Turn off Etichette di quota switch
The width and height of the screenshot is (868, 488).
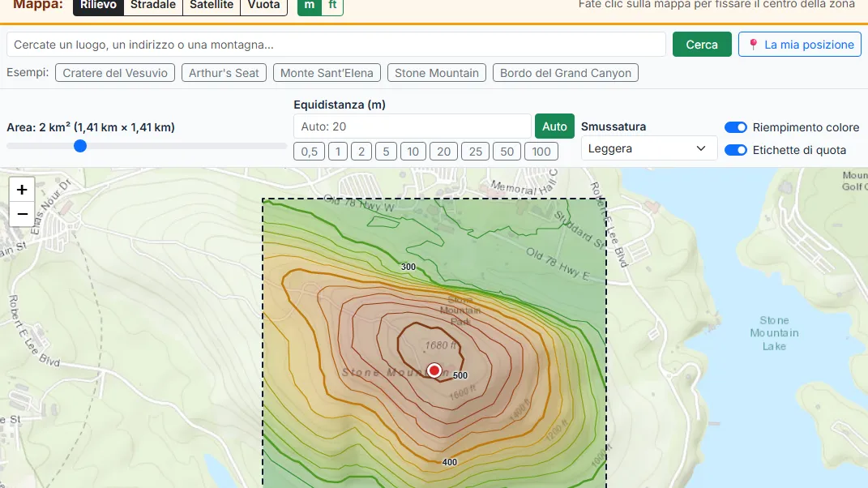point(736,150)
